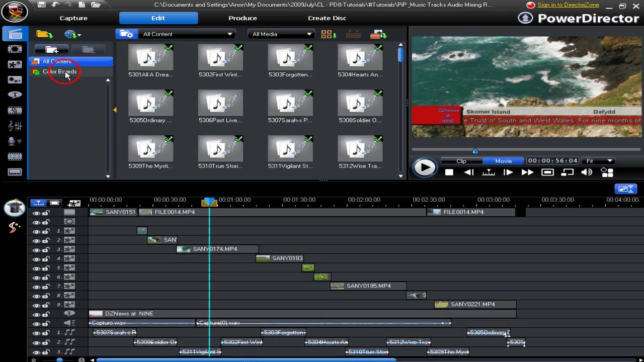Viewport: 644px width, 362px height.
Task: Open the PiP Objects Room
Action: tap(15, 64)
